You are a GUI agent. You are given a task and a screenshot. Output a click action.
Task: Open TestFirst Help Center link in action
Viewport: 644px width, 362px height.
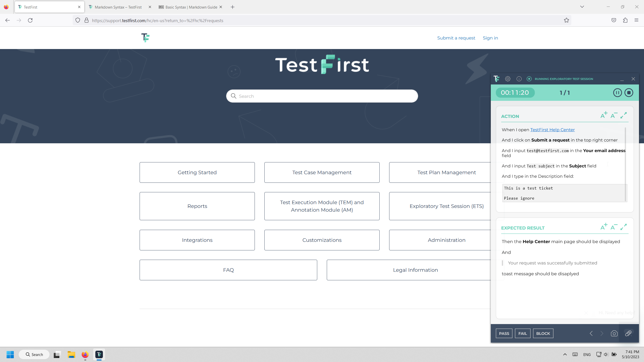[x=552, y=130]
